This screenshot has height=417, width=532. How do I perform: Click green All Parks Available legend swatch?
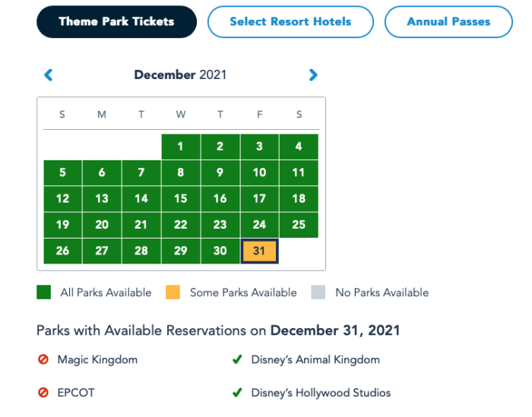[x=44, y=292]
